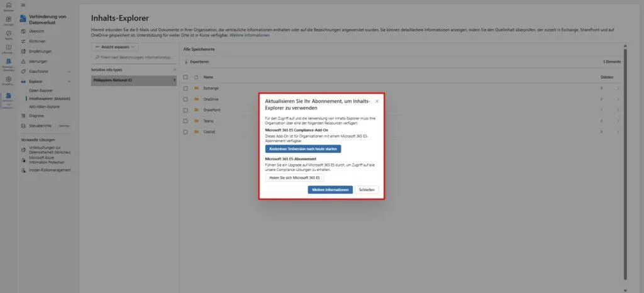Click the export download arrow icon
Viewport: 644px width, 293px height.
tap(186, 62)
